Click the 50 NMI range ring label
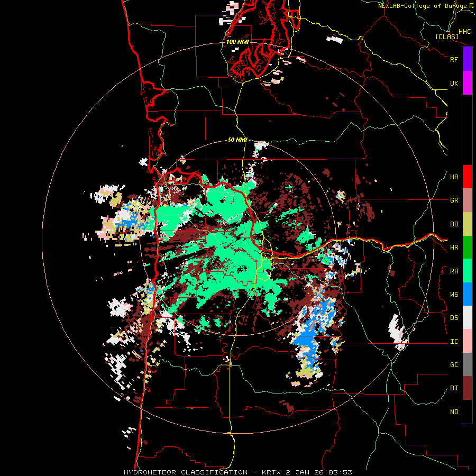Image resolution: width=476 pixels, height=476 pixels. (237, 140)
